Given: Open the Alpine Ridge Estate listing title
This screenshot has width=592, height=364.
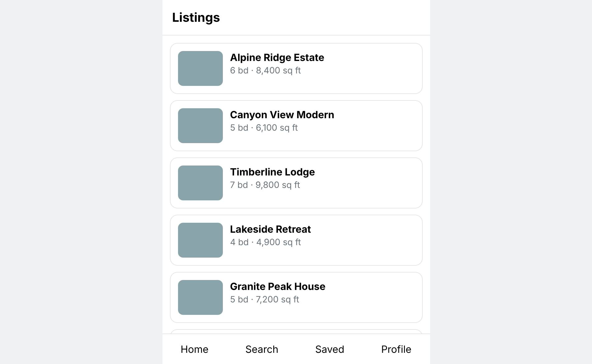Looking at the screenshot, I should pyautogui.click(x=277, y=58).
